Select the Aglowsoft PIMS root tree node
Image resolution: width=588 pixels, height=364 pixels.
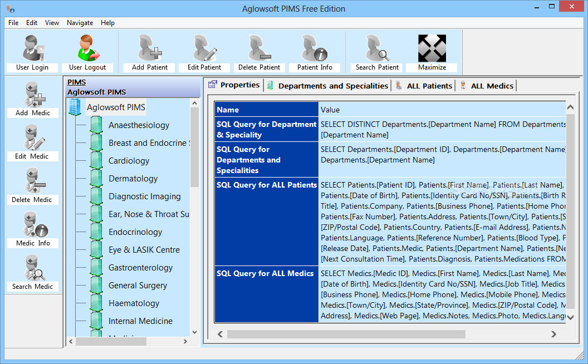pos(116,107)
